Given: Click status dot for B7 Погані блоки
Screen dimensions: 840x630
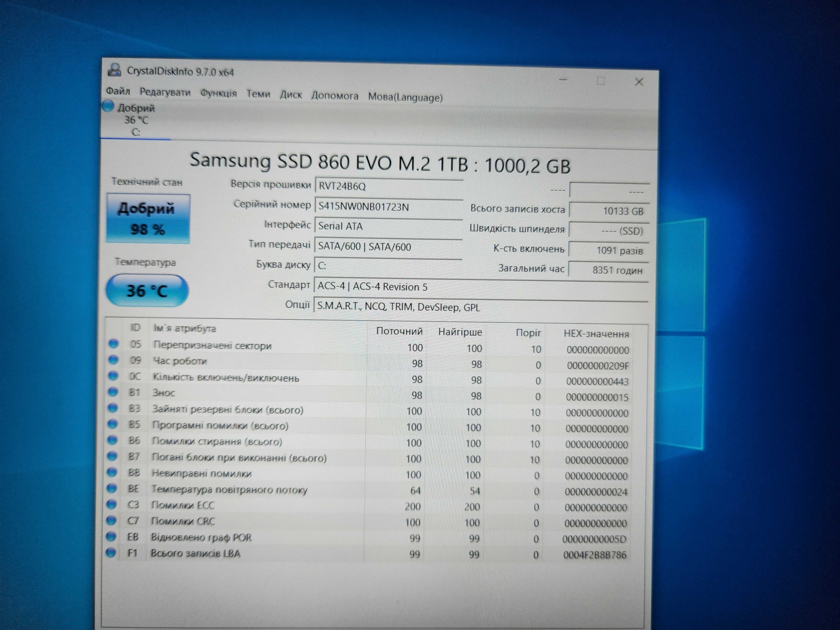Looking at the screenshot, I should pos(112,456).
